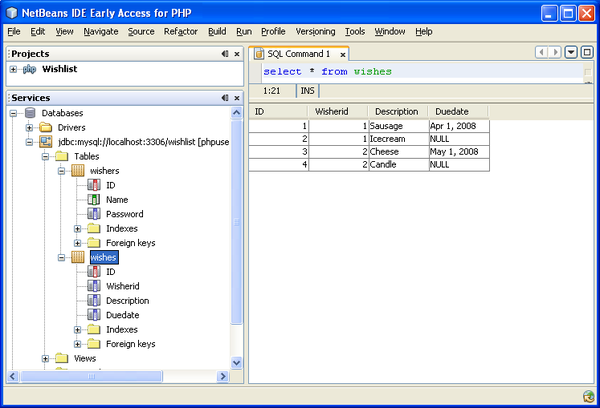Switch to the SQL Command 1 tab
Screen dimensions: 600x408
[298, 54]
